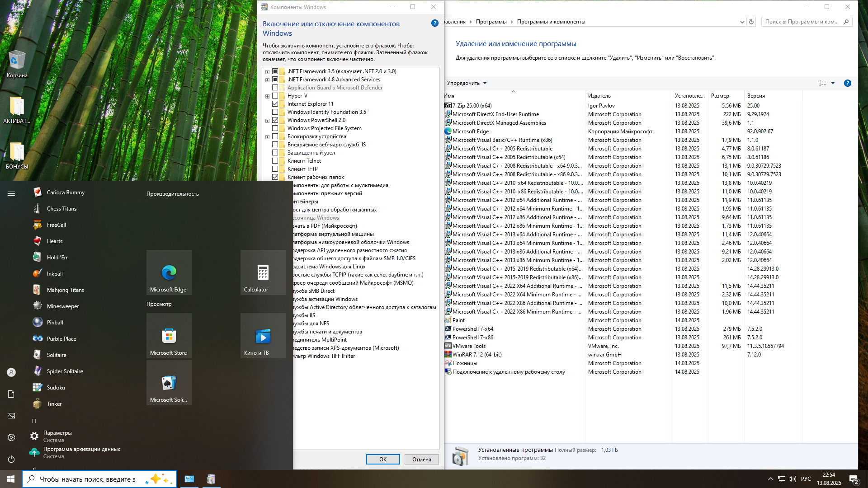868x488 pixels.
Task: Click the taskbar search box
Action: coord(99,479)
